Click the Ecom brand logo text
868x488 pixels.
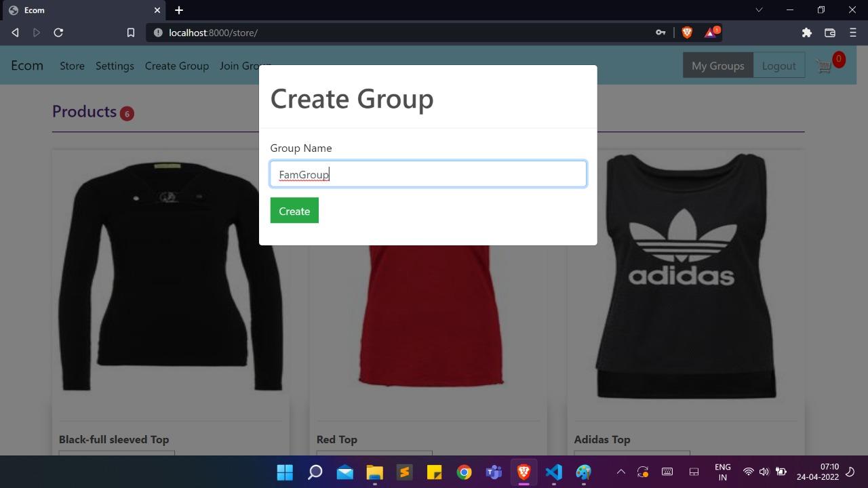coord(27,66)
